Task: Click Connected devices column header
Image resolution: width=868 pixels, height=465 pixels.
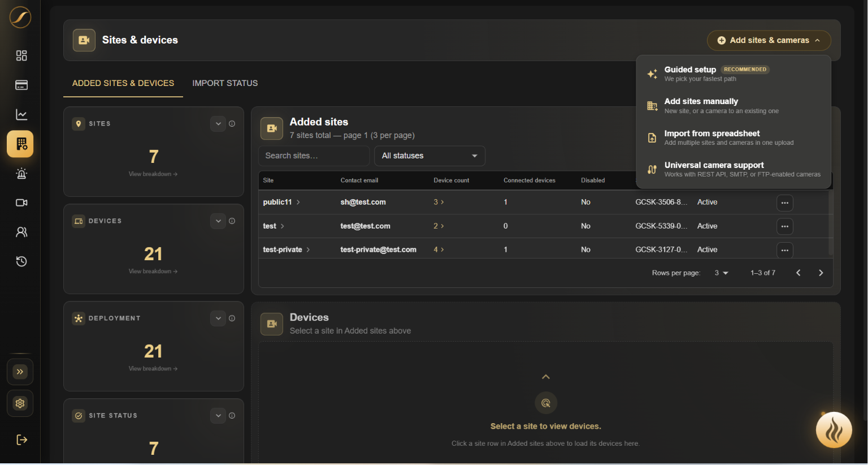Action: pos(530,180)
